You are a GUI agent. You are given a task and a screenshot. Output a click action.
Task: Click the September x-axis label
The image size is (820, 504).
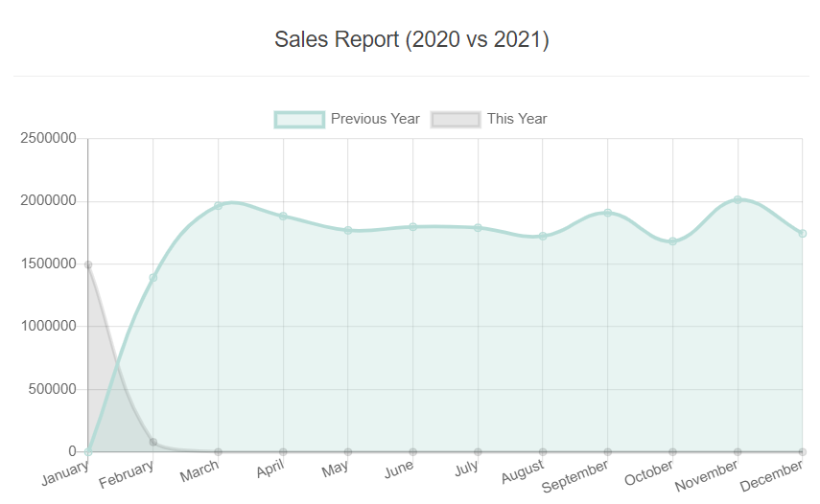point(575,476)
